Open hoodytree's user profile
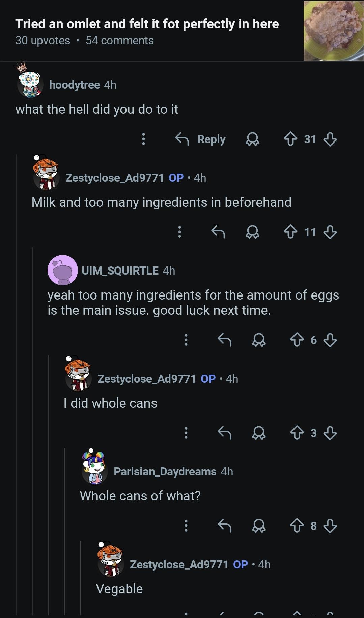This screenshot has height=618, width=364. (75, 85)
